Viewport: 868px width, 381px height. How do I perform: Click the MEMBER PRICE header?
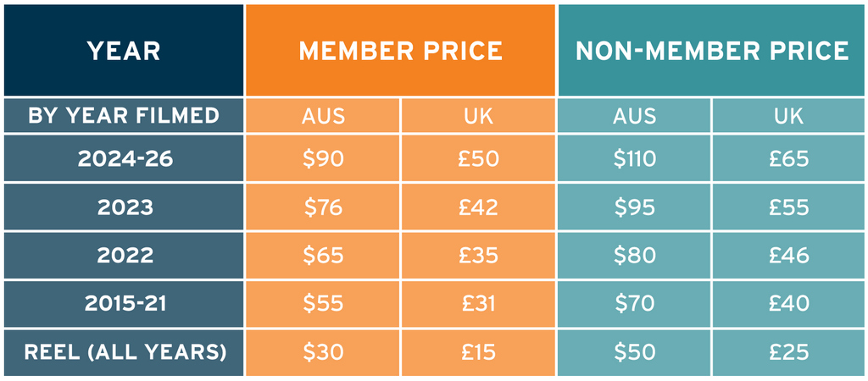coord(400,50)
